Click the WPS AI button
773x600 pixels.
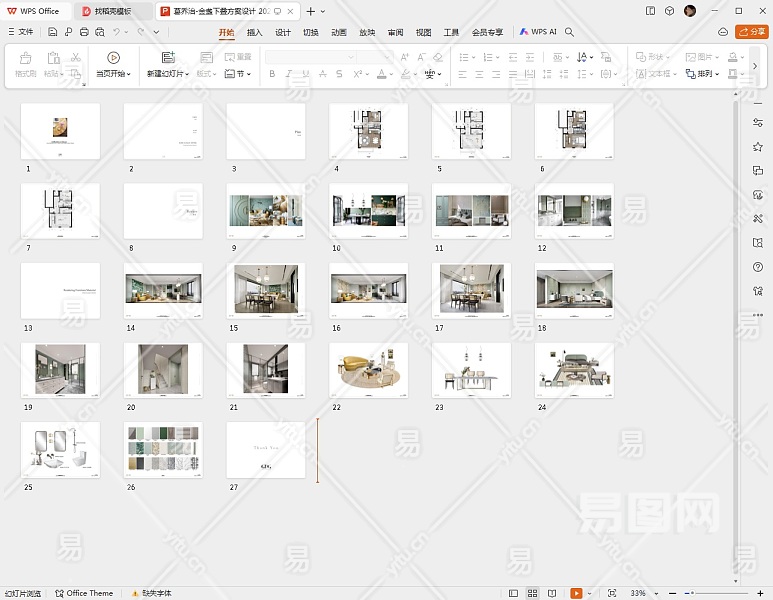click(x=538, y=32)
